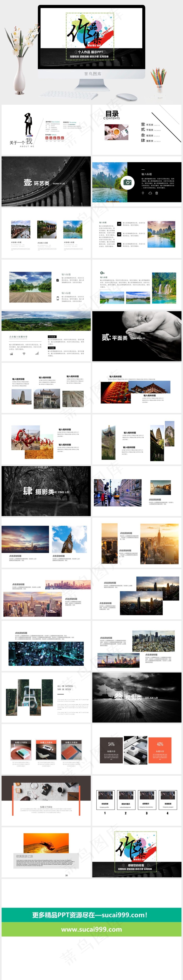Open the 目录 CONTENTS slide thumbnail
The width and height of the screenshot is (183, 980).
point(136,130)
